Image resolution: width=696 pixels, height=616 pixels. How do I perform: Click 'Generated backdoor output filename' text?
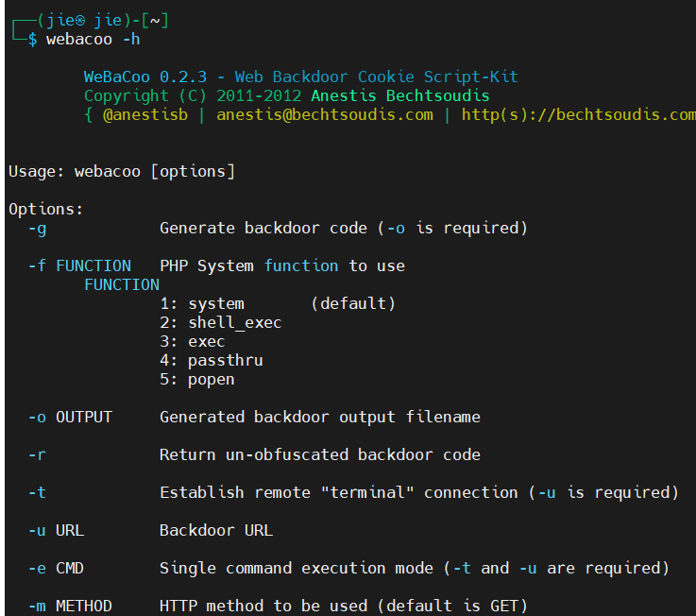pos(319,417)
